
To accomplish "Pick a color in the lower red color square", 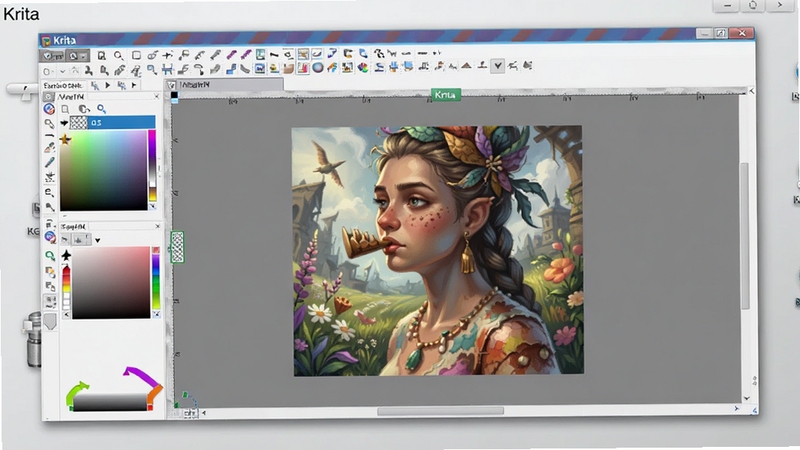I will click(x=111, y=283).
